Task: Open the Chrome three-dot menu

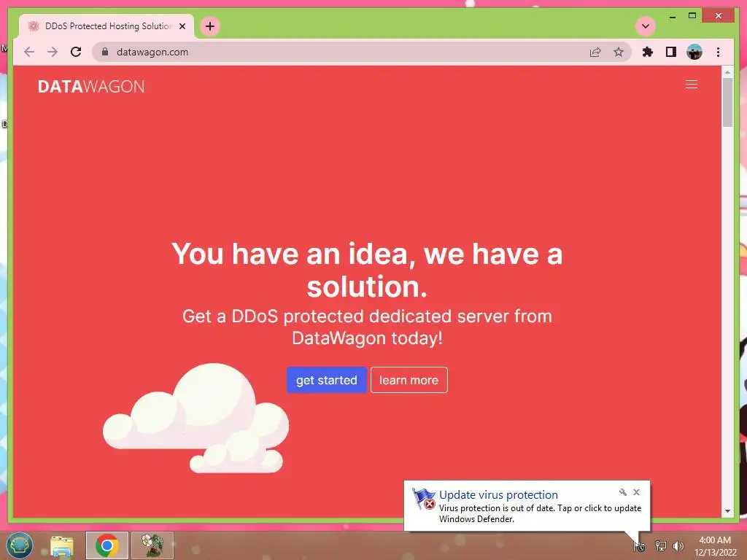Action: click(718, 52)
